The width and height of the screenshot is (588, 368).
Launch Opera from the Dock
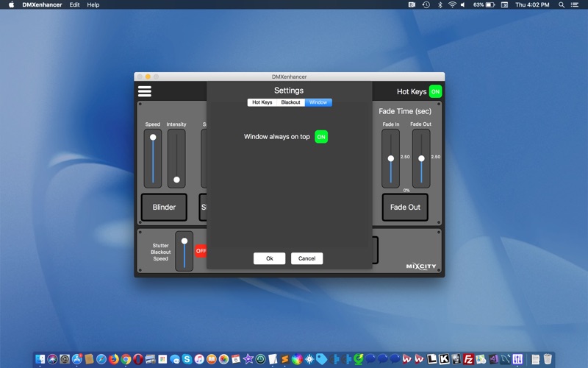[x=138, y=359]
